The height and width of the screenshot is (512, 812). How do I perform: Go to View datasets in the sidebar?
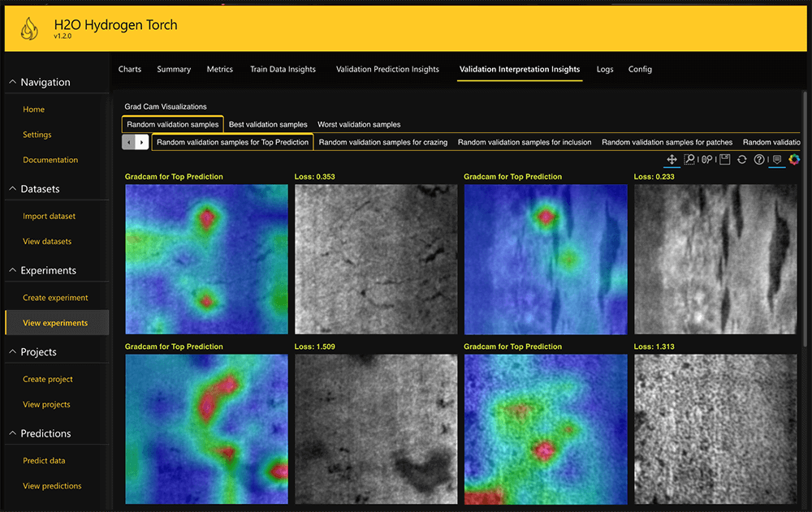[x=49, y=241]
